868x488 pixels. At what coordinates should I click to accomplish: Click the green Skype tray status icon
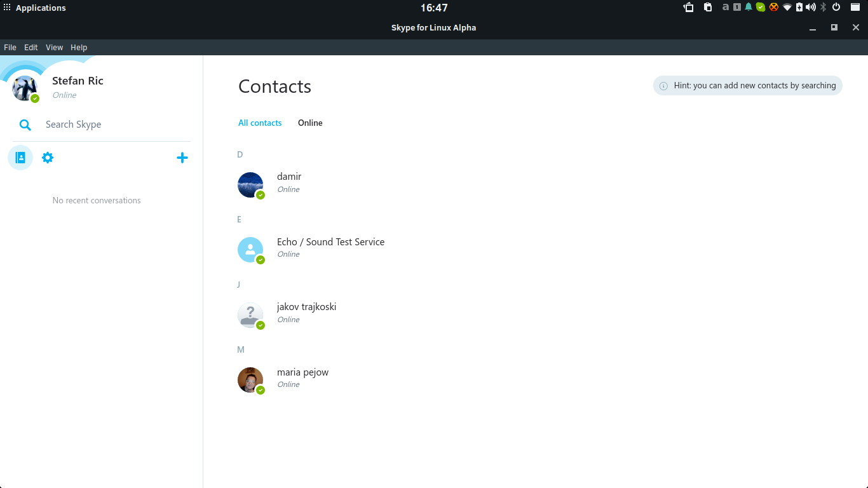(x=761, y=7)
